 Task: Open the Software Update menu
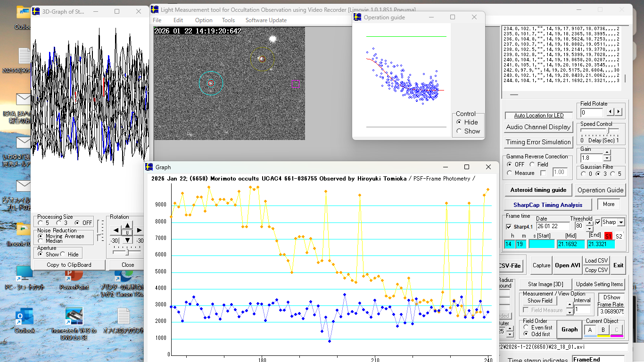click(266, 20)
